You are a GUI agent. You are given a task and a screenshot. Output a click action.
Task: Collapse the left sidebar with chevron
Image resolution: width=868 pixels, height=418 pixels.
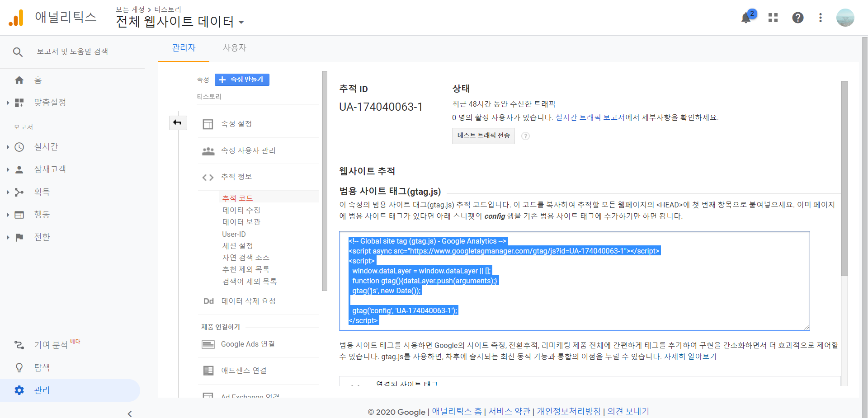coord(130,413)
